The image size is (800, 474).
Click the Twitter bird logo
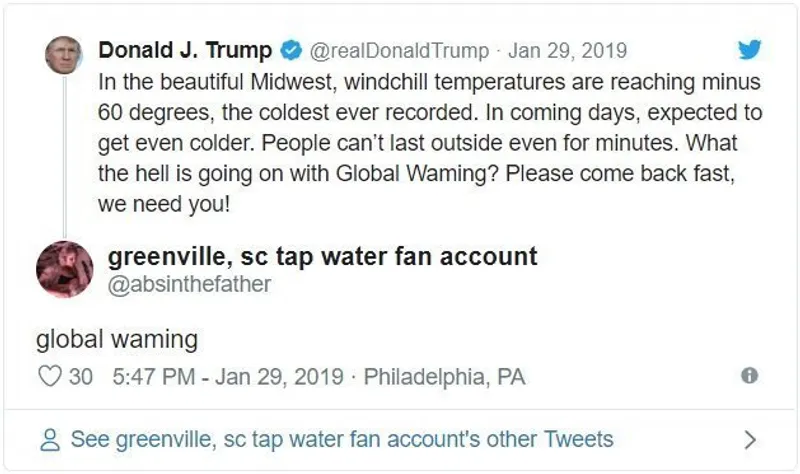(749, 50)
